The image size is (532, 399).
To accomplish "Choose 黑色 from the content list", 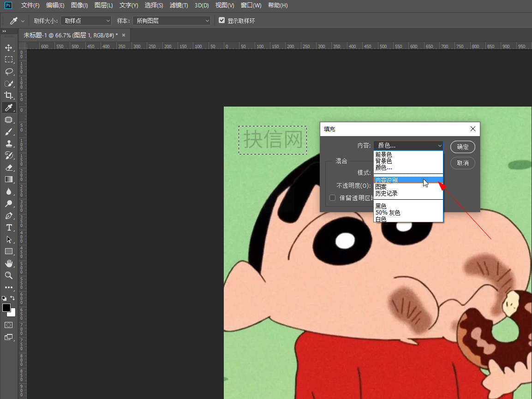I will tap(408, 206).
